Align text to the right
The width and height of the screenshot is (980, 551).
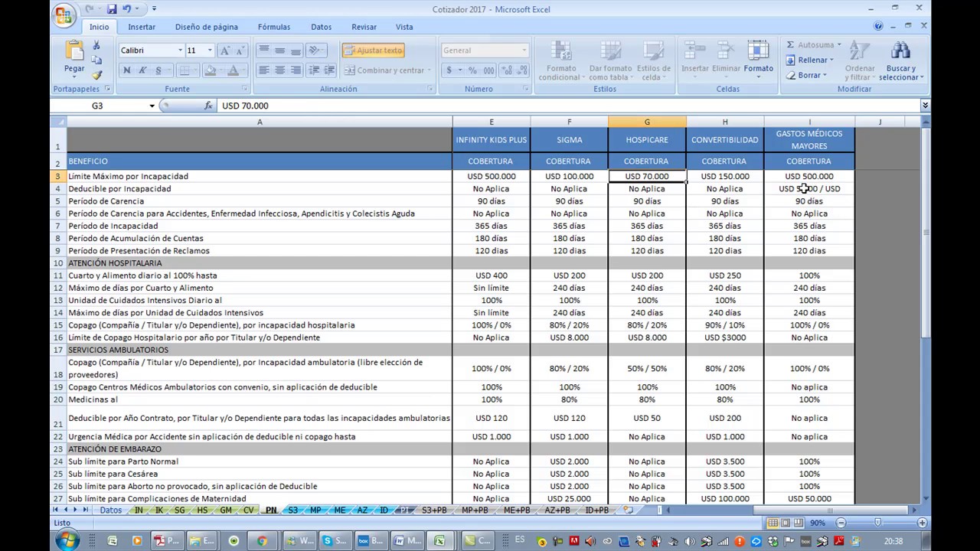pyautogui.click(x=296, y=70)
